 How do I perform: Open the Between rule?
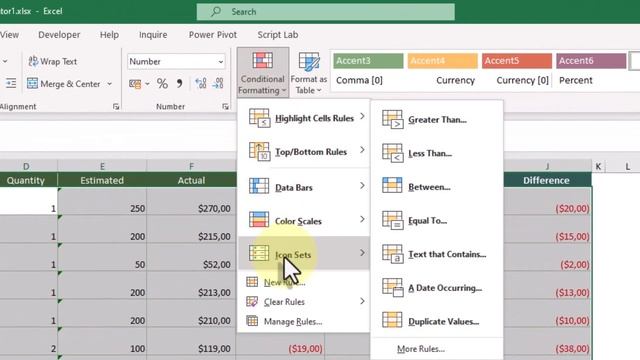pyautogui.click(x=437, y=187)
